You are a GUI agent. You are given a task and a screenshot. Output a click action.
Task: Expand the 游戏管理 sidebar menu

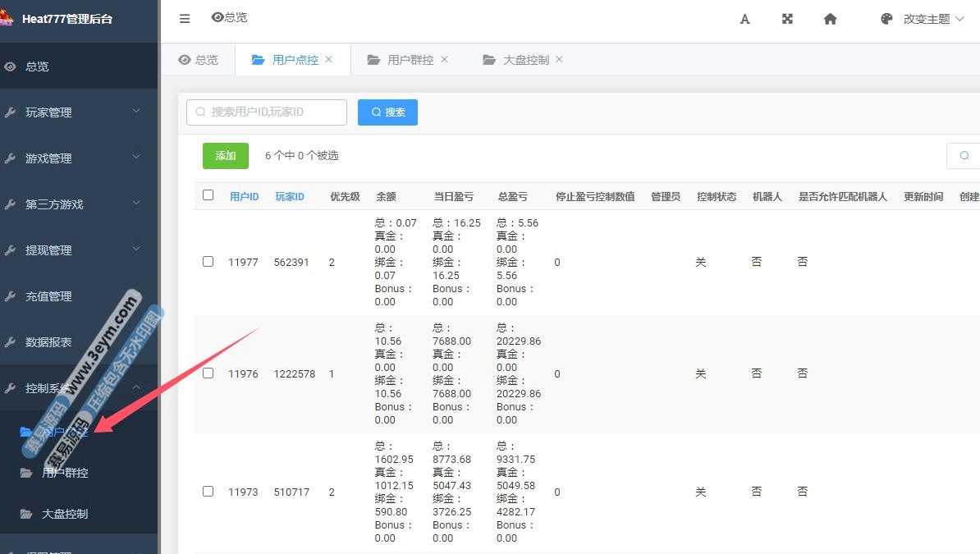(x=79, y=158)
